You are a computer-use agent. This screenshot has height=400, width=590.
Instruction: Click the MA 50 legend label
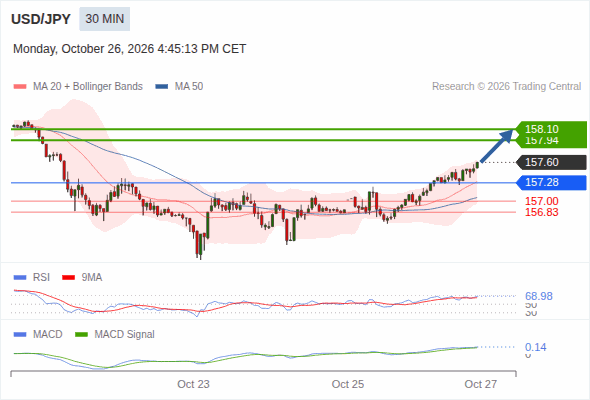[189, 87]
